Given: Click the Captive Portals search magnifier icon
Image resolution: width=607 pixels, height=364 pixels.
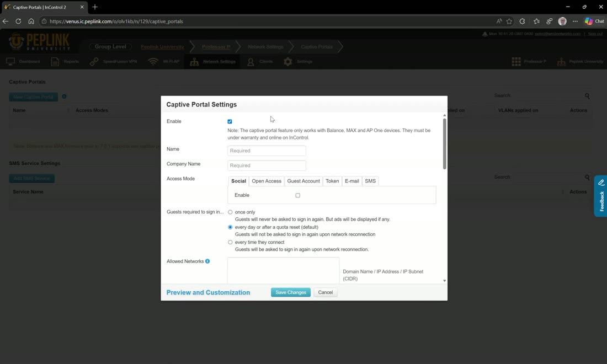Looking at the screenshot, I should pos(587,95).
